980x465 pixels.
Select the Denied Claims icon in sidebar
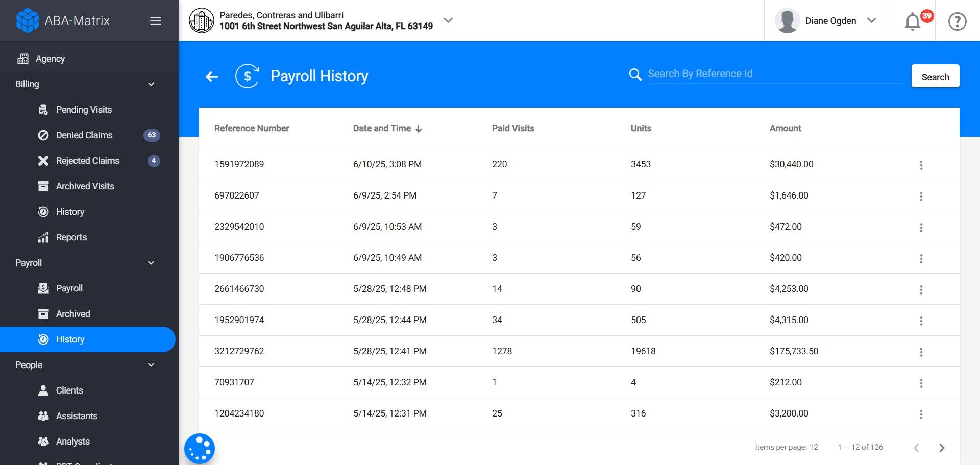click(x=43, y=135)
